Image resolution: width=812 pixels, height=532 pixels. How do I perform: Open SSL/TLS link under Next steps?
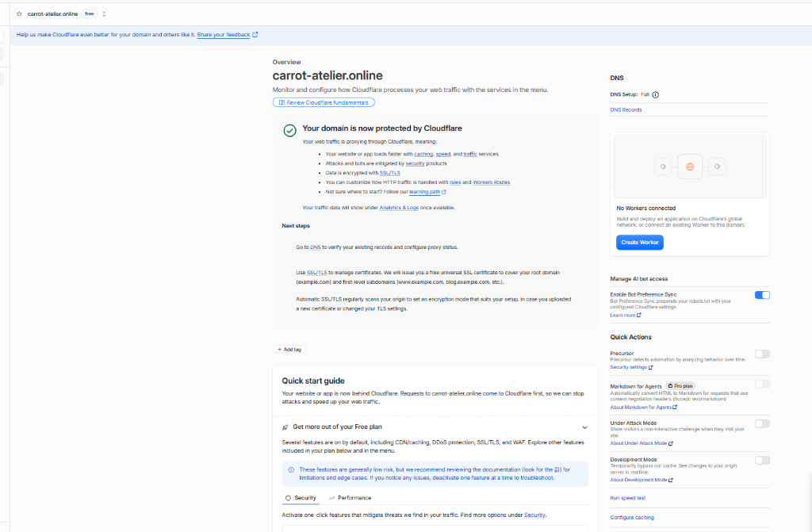coord(317,273)
